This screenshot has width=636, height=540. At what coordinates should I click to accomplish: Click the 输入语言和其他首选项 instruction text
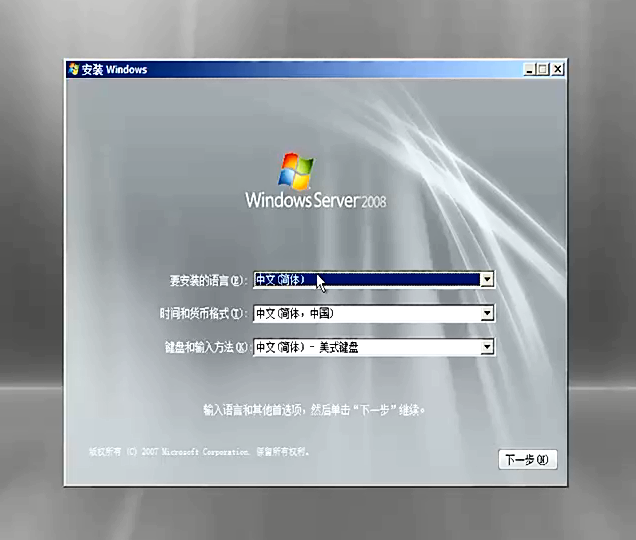314,410
